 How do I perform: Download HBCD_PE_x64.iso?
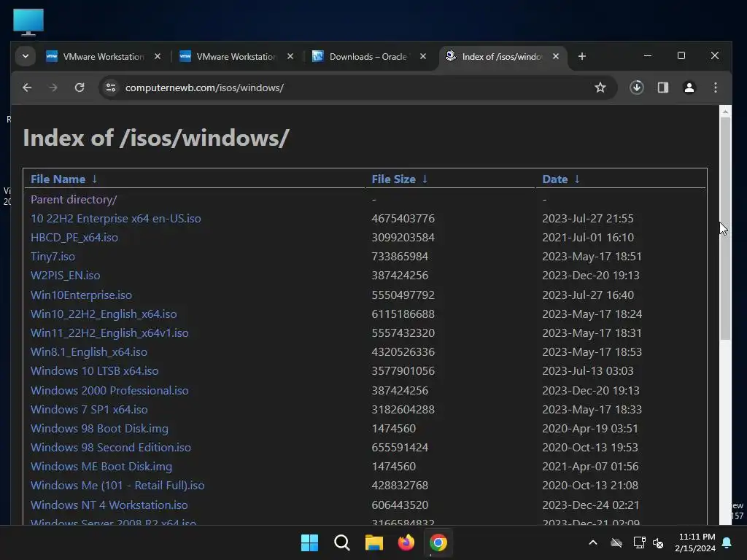click(74, 238)
